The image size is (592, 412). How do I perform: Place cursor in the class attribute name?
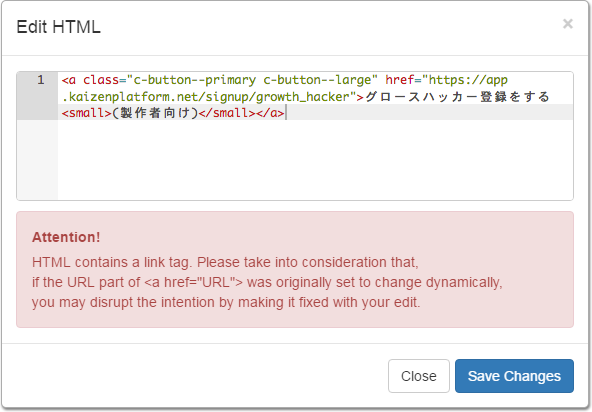(101, 80)
